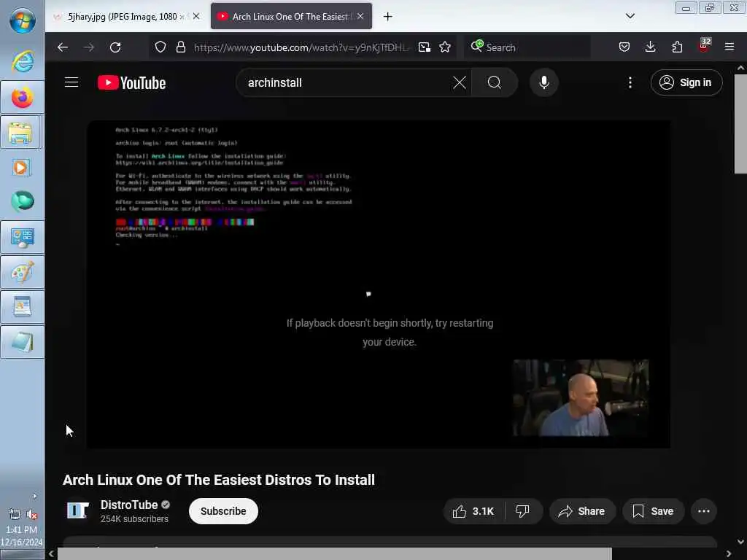747x560 pixels.
Task: Open tracking protection shield panel
Action: (x=160, y=47)
